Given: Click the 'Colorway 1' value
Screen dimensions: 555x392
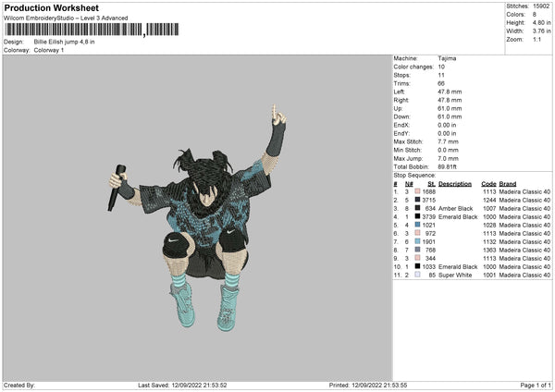Looking at the screenshot, I should pyautogui.click(x=49, y=50).
